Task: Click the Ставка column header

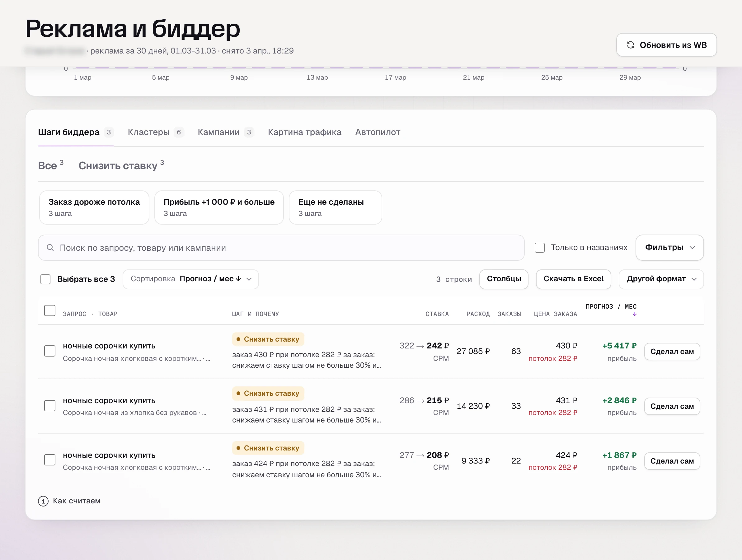Action: (437, 314)
